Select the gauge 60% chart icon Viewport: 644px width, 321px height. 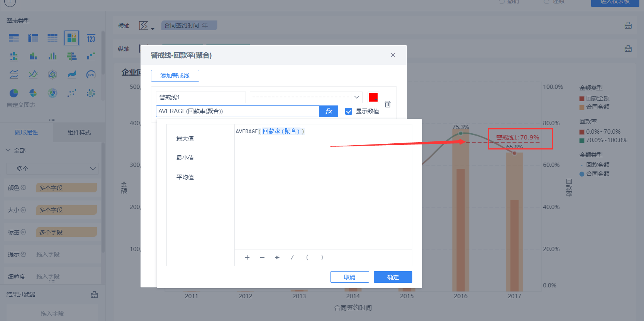(91, 74)
